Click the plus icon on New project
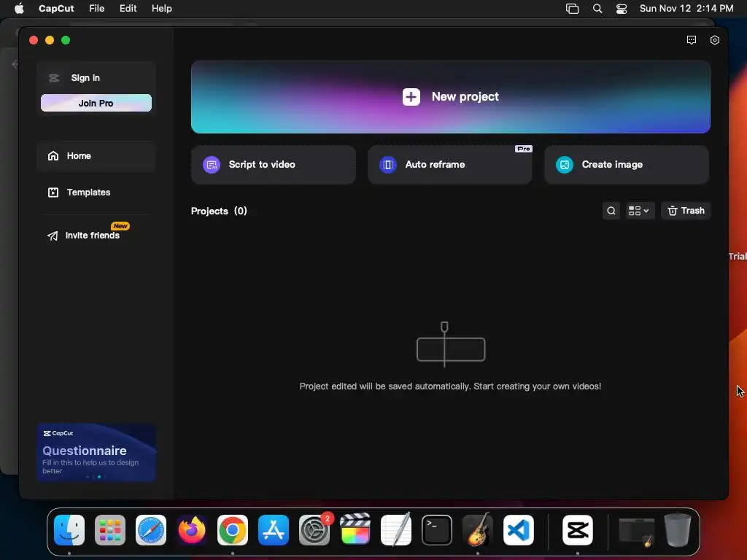Viewport: 747px width, 560px height. pos(411,97)
